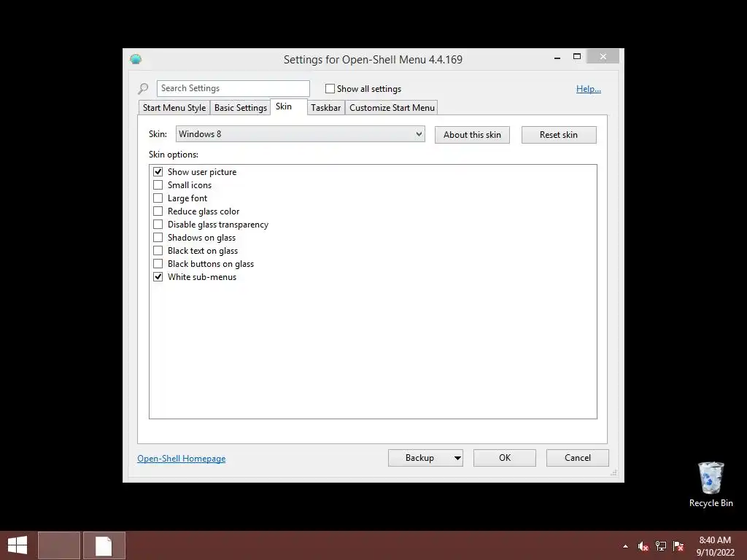This screenshot has height=560, width=747.
Task: Click the Open-Shell shell icon in title bar
Action: pyautogui.click(x=136, y=59)
